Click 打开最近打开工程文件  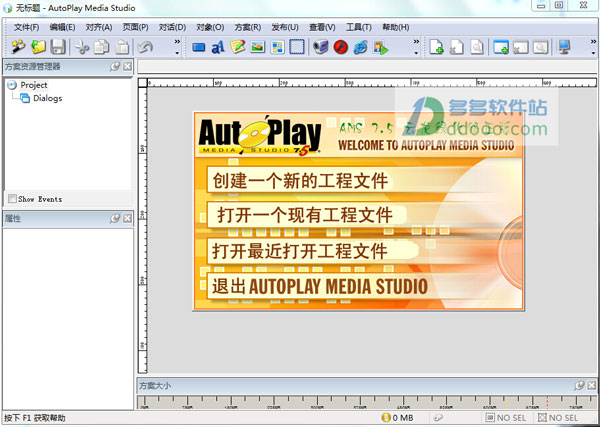[x=300, y=251]
